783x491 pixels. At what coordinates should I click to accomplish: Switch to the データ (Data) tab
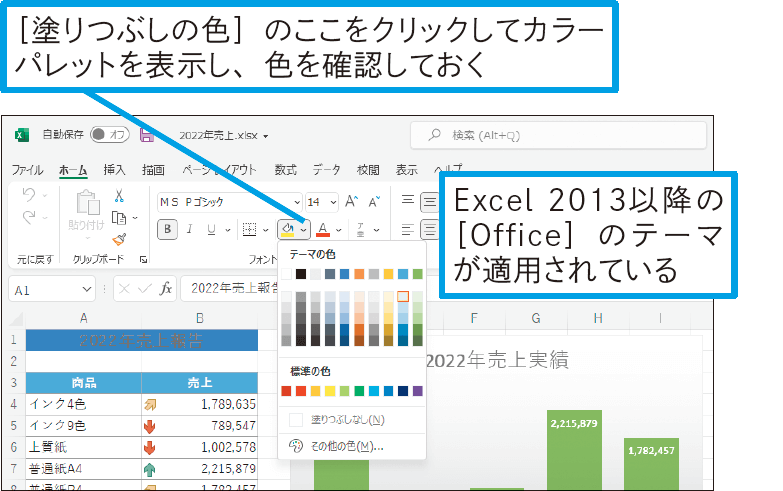pos(326,169)
